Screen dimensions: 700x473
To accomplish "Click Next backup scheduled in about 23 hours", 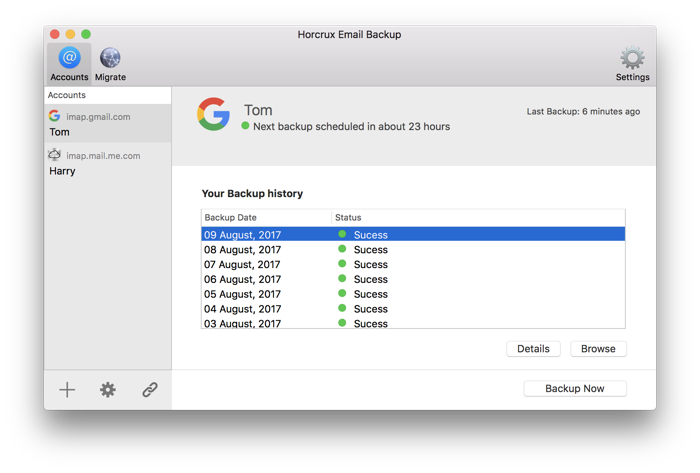I will (351, 126).
